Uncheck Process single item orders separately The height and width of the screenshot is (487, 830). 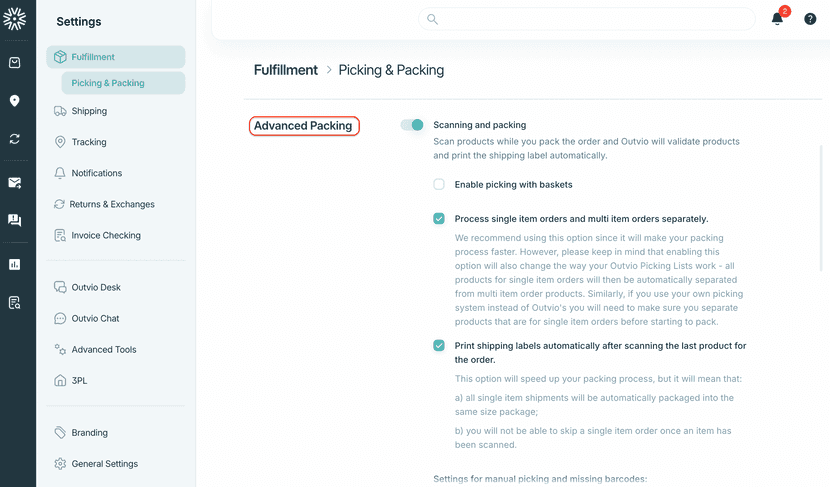pyautogui.click(x=439, y=218)
